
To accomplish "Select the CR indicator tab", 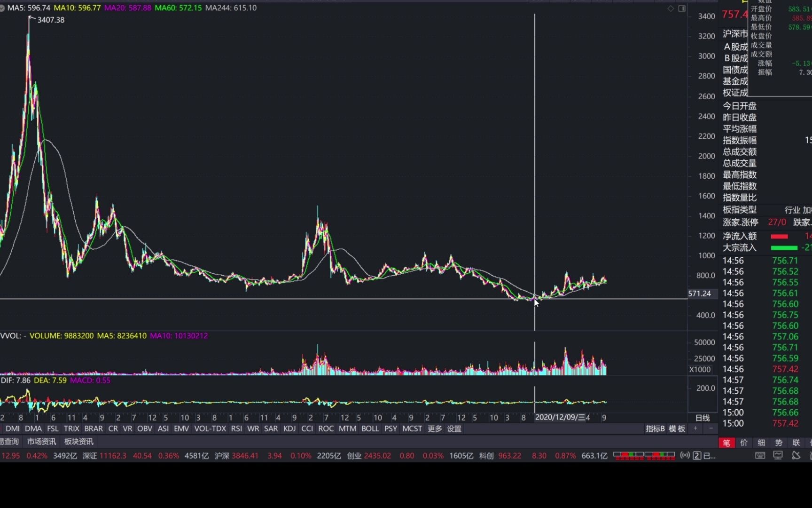I will (113, 429).
